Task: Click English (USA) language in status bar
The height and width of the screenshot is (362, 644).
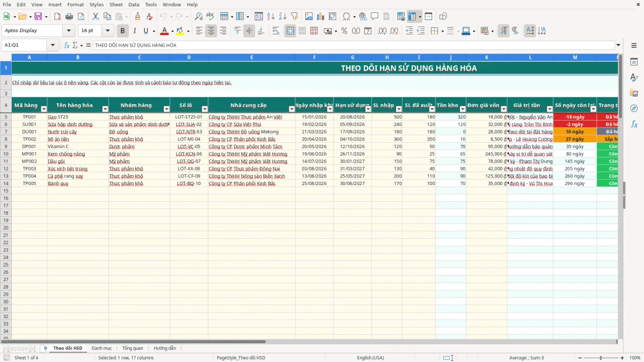Action: (370, 358)
